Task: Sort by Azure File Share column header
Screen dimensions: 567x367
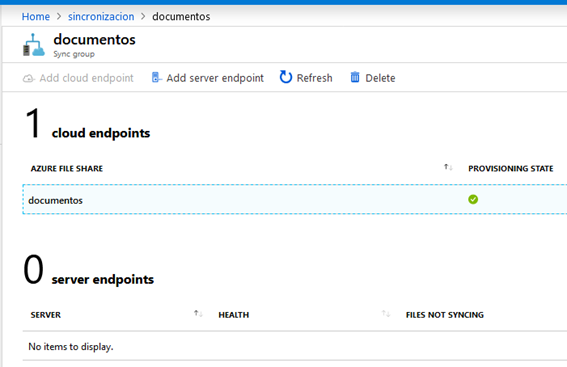Action: coord(67,168)
